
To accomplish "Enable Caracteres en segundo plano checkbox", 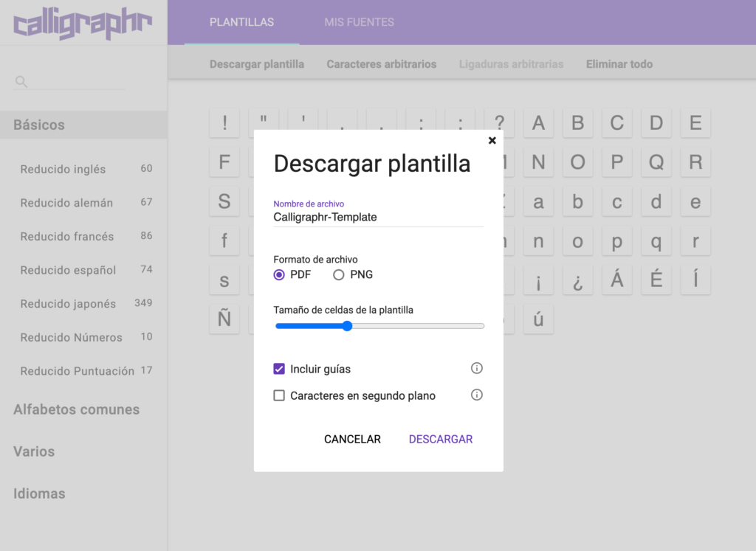I will [x=279, y=396].
